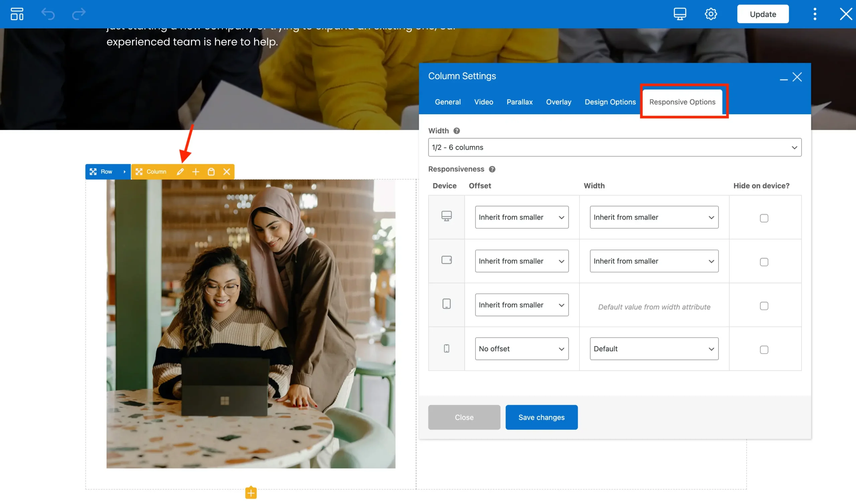Switch to the Design Options tab
This screenshot has height=504, width=856.
(611, 102)
